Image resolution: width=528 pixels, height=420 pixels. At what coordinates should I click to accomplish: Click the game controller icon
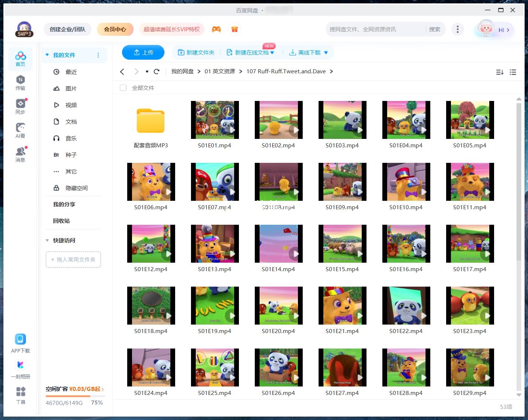tap(216, 29)
